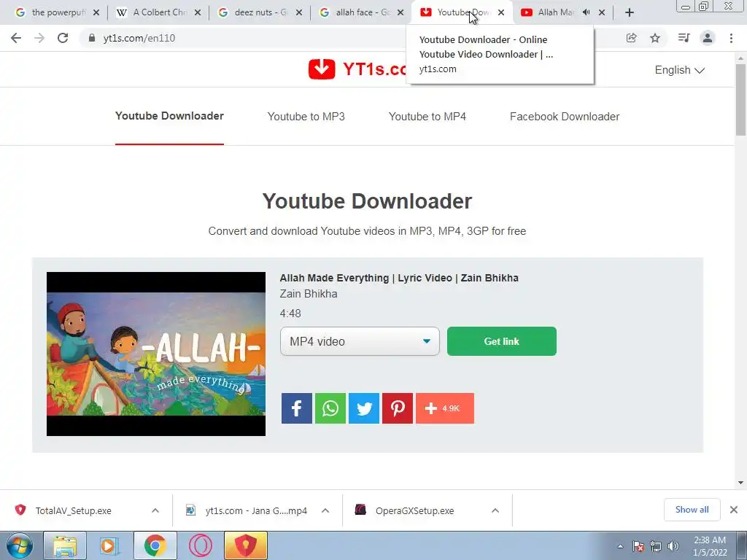This screenshot has height=560, width=747.
Task: Click the Allah Made Everything video thumbnail
Action: click(x=156, y=354)
